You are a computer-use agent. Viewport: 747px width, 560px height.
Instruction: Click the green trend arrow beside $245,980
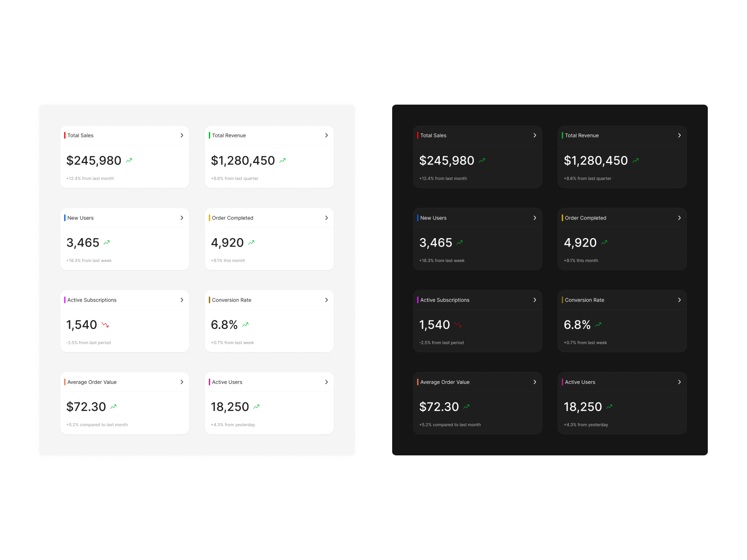(x=130, y=160)
